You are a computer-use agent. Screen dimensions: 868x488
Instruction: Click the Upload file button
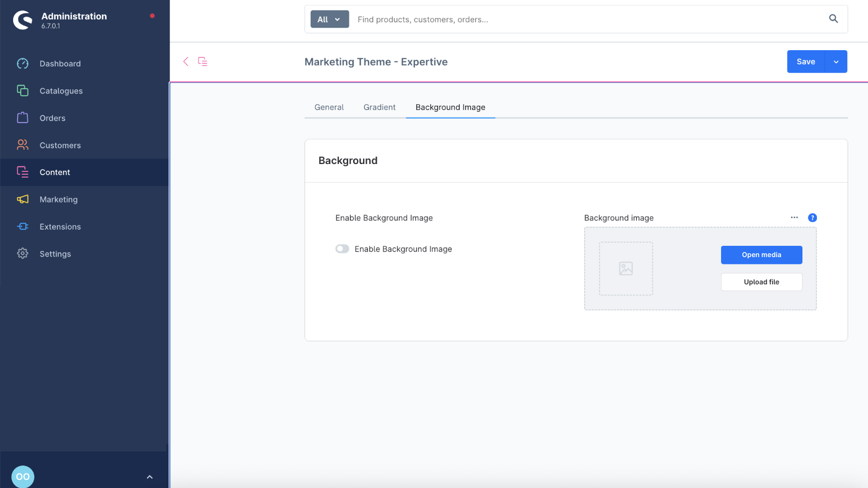click(x=761, y=282)
